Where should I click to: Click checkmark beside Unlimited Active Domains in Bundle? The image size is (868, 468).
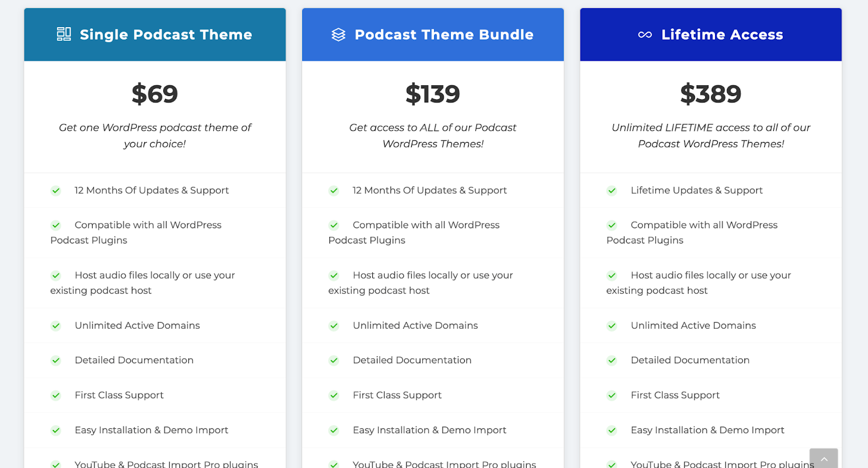coord(334,326)
